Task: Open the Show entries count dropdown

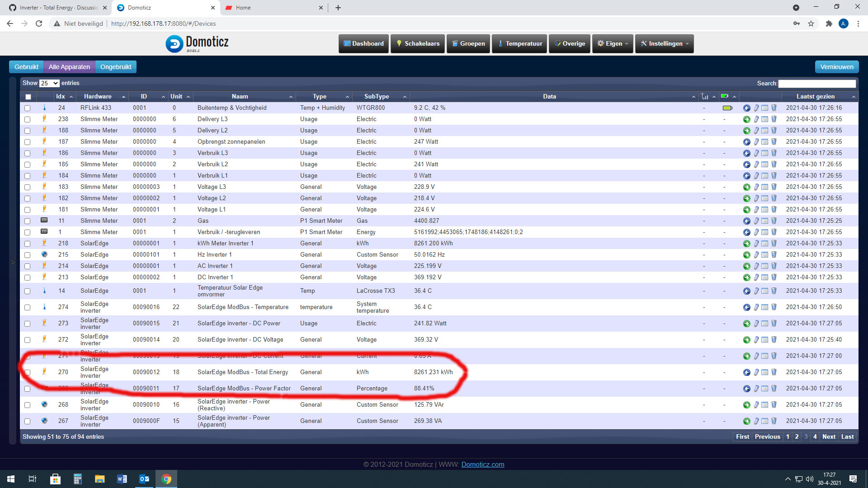Action: coord(49,83)
